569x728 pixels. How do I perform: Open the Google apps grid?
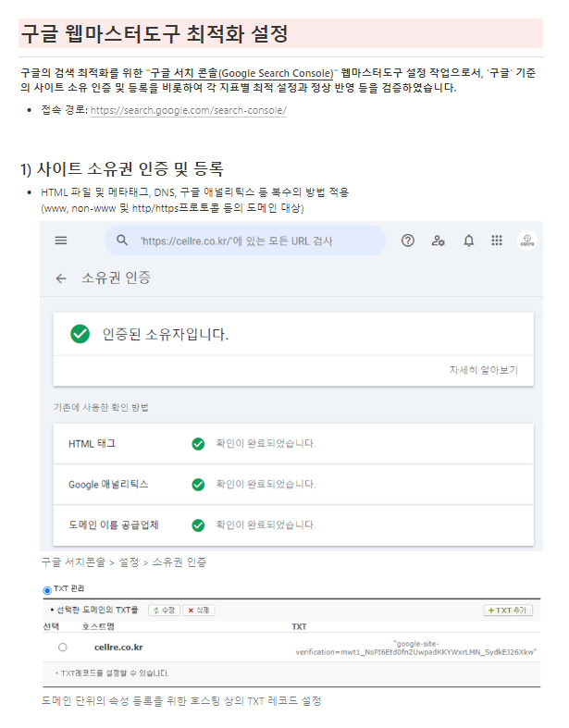click(x=497, y=241)
